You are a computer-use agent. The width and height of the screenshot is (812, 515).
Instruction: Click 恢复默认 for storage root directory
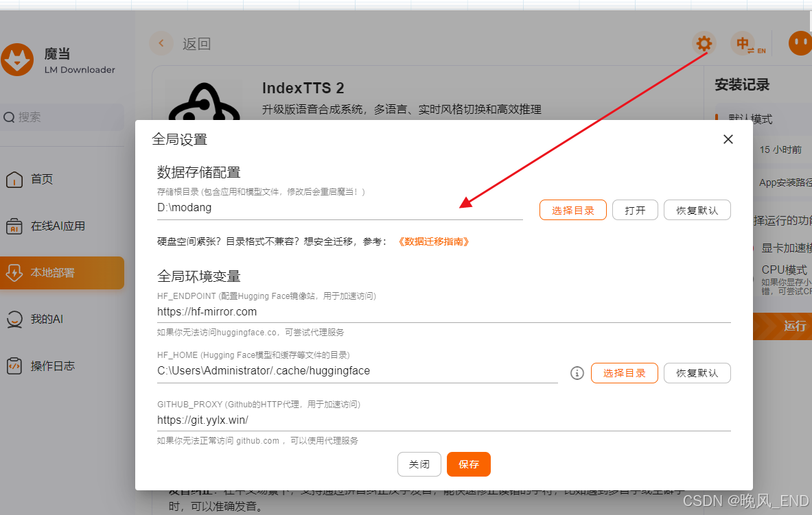(x=697, y=210)
